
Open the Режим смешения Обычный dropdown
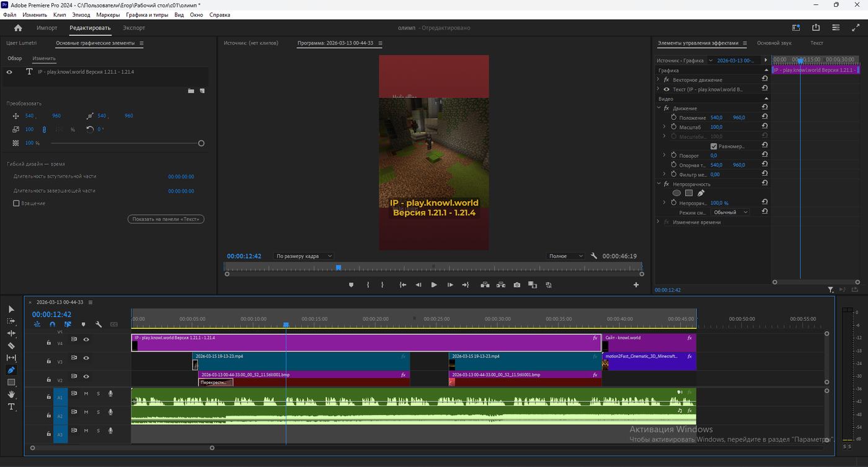pyautogui.click(x=729, y=212)
